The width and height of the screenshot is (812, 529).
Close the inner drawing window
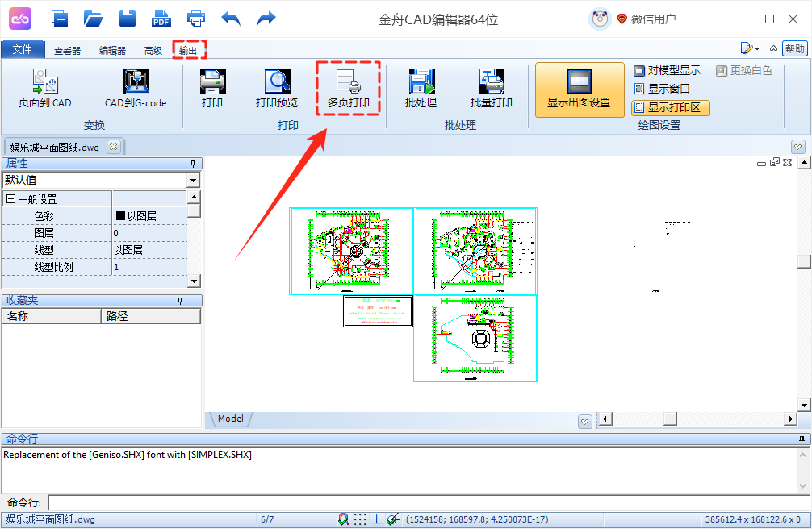pyautogui.click(x=788, y=163)
